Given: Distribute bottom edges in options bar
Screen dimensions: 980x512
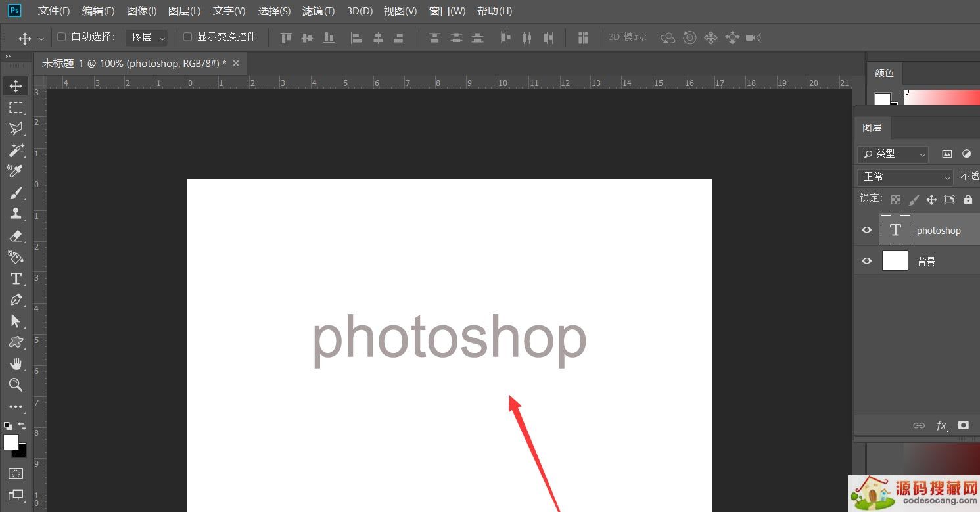Looking at the screenshot, I should 478,38.
